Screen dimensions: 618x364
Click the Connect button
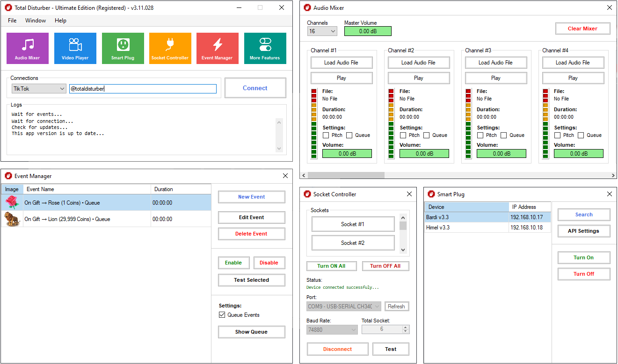tap(255, 88)
